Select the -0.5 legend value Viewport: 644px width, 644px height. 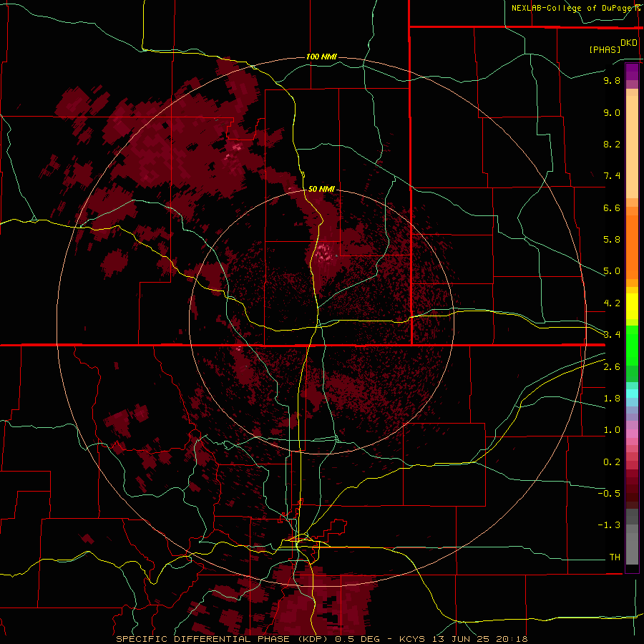click(x=609, y=494)
